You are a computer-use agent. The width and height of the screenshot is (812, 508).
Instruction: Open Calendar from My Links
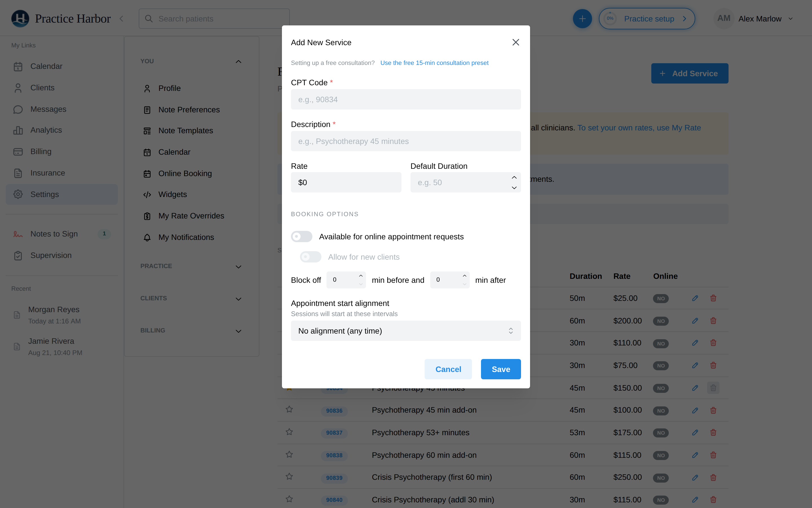coord(62,66)
